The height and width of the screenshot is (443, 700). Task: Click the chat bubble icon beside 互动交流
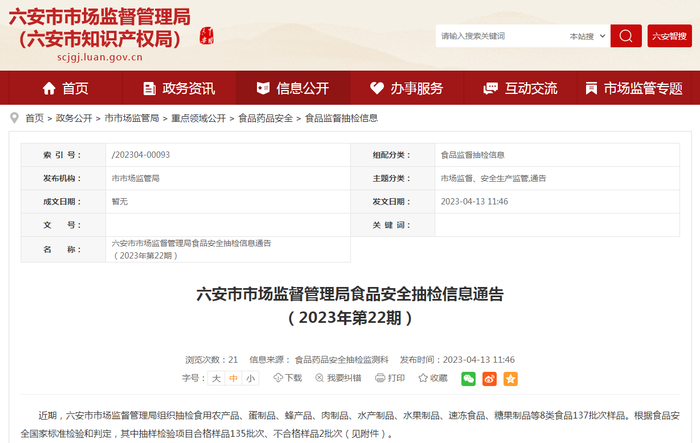point(490,88)
